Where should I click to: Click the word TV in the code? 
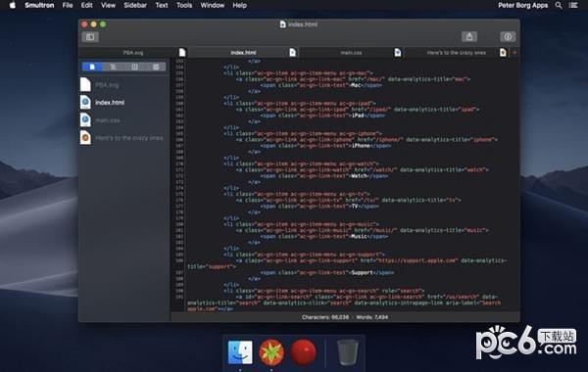(355, 206)
